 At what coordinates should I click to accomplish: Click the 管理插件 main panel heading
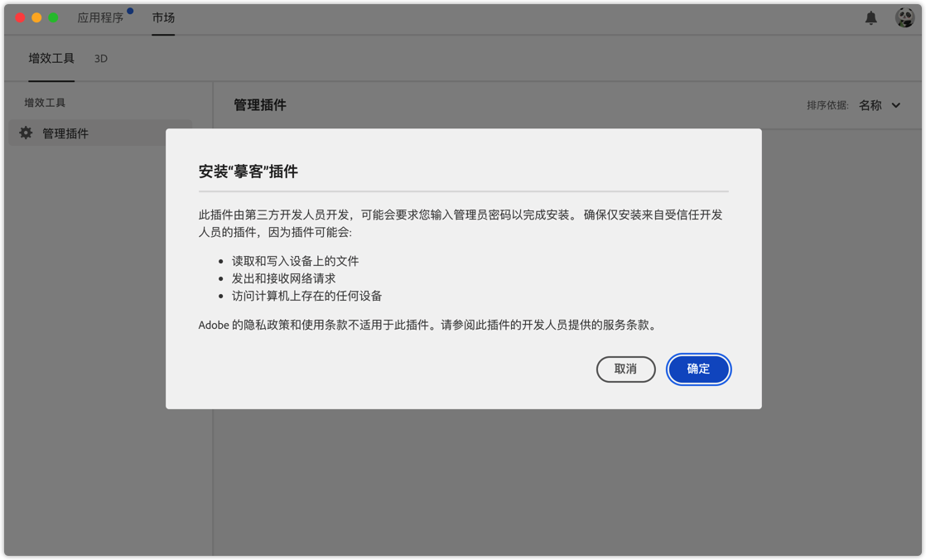(260, 105)
